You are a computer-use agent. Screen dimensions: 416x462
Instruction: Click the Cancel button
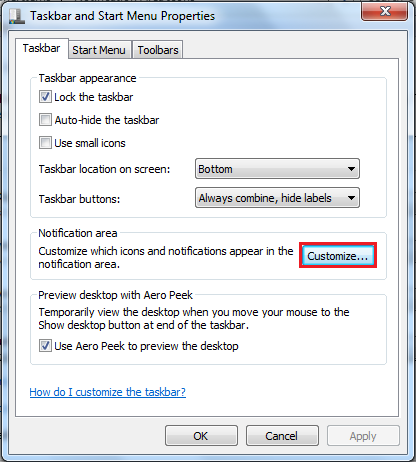click(282, 436)
